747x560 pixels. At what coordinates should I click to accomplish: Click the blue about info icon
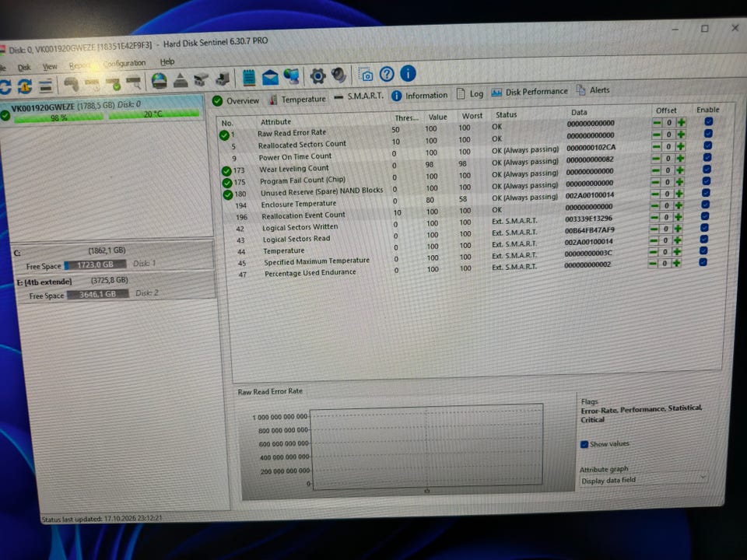pyautogui.click(x=408, y=74)
